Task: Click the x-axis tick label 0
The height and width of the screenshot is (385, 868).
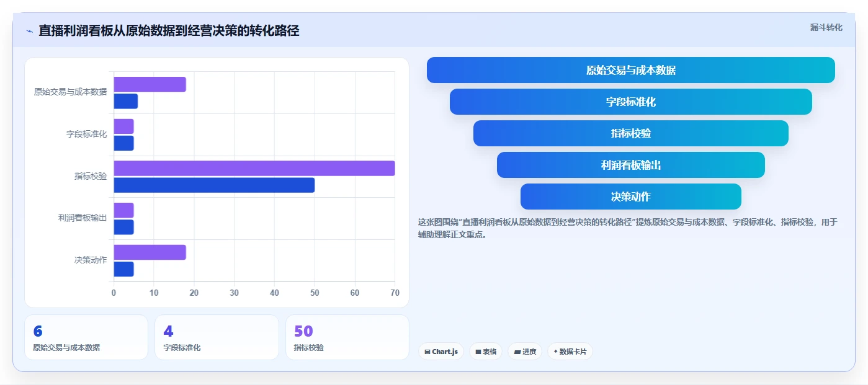Action: (x=114, y=293)
